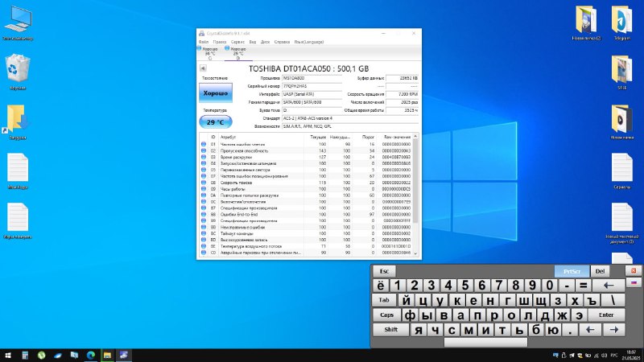This screenshot has height=362, width=644.
Task: Toggle the Shift key on on-screen keyboard
Action: point(390,330)
